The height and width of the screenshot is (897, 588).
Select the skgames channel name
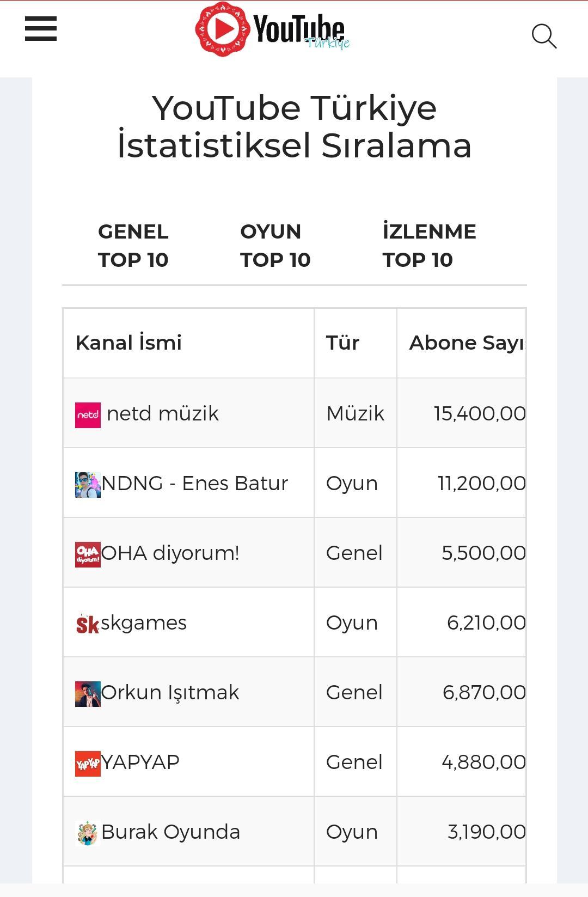(144, 623)
